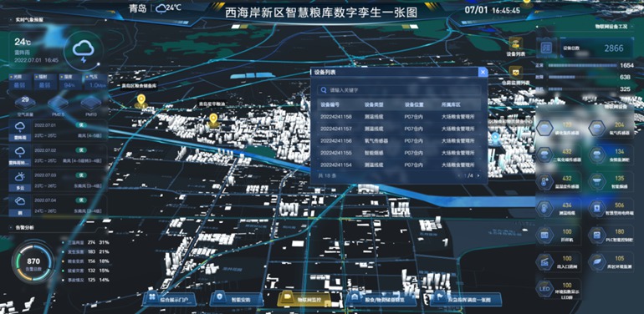Go to previous page in device list
This screenshot has height=314, width=644.
pos(459,175)
